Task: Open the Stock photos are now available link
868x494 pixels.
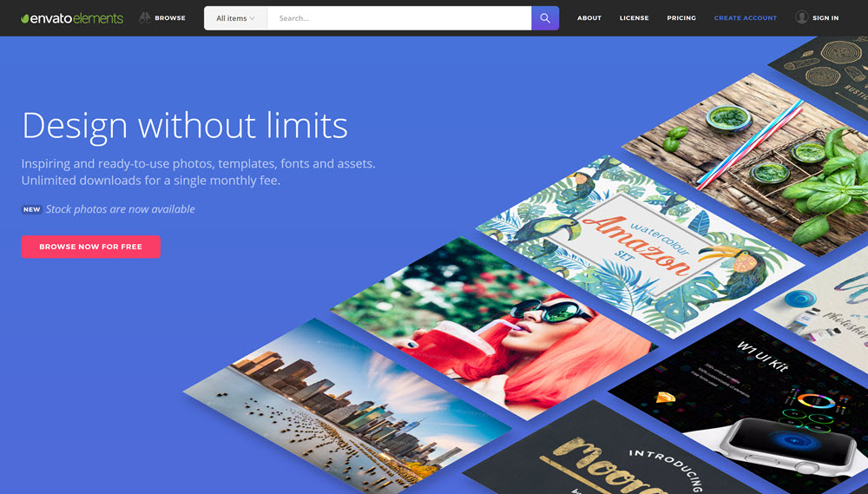Action: (120, 209)
